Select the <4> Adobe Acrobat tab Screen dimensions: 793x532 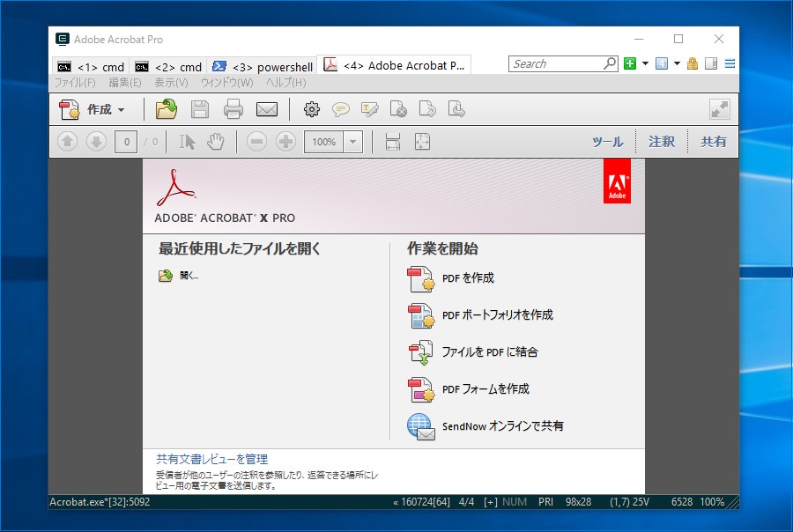(x=394, y=65)
